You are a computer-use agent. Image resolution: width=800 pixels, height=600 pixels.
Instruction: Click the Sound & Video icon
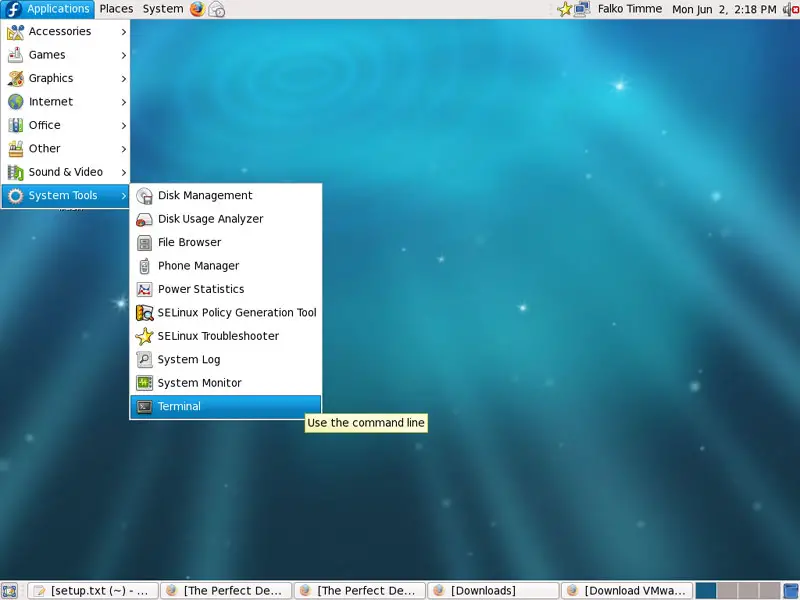tap(15, 172)
